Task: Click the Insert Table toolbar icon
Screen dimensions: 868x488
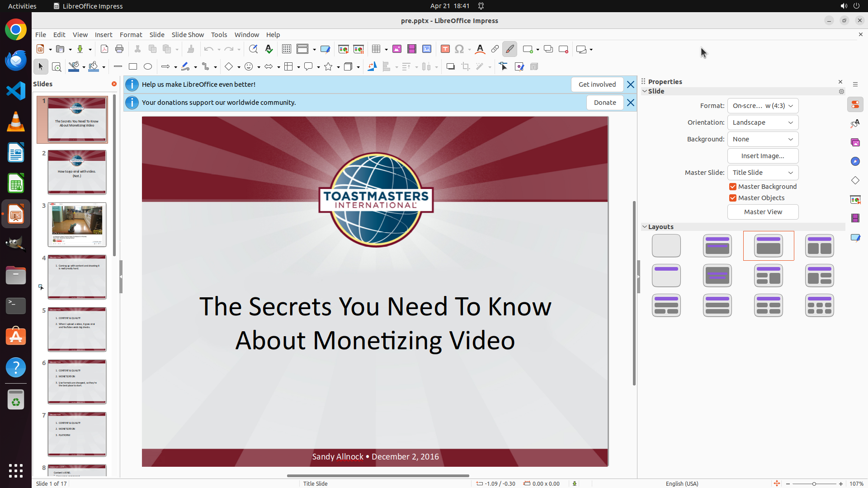Action: tap(376, 49)
